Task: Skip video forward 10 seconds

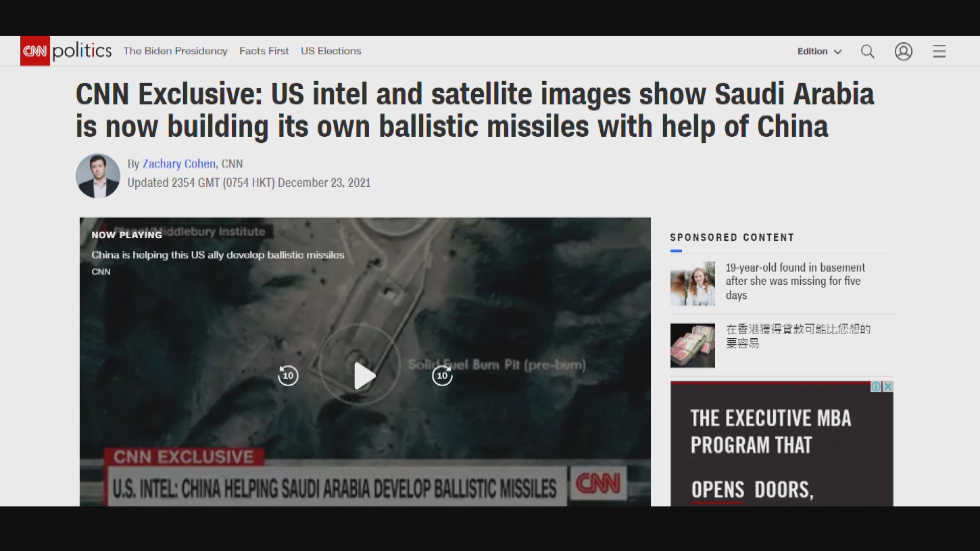Action: tap(442, 376)
